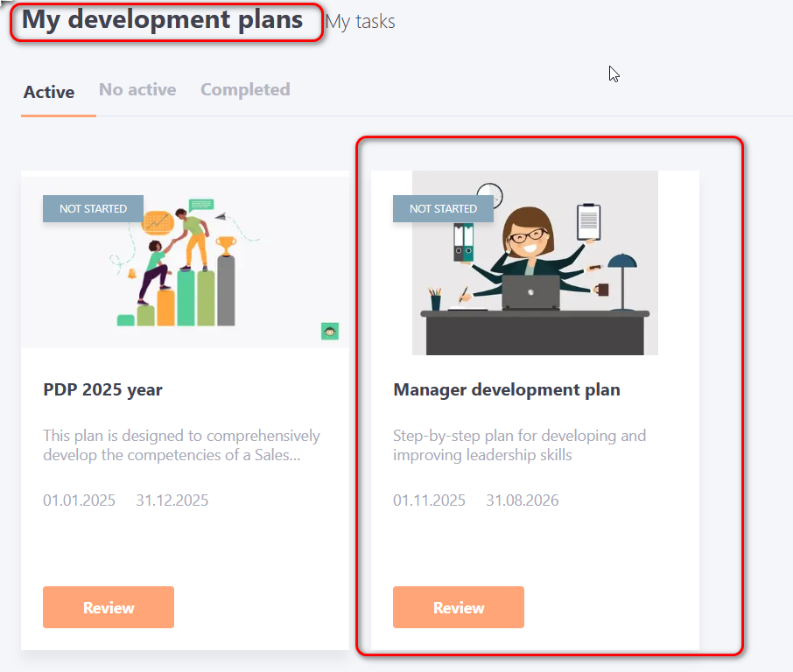Click the 31.12.2025 end date
793x672 pixels.
click(172, 500)
